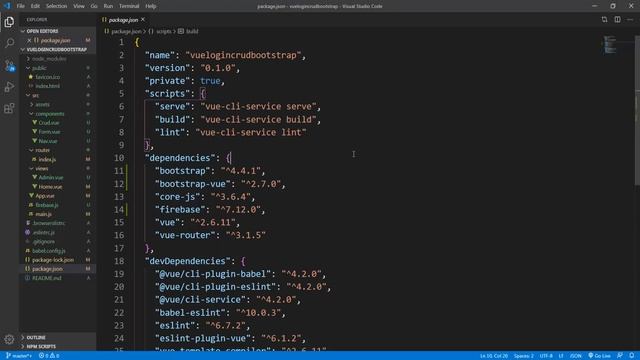640x360 pixels.
Task: Click the VS Code logo icon in title bar
Action: [x=7, y=6]
